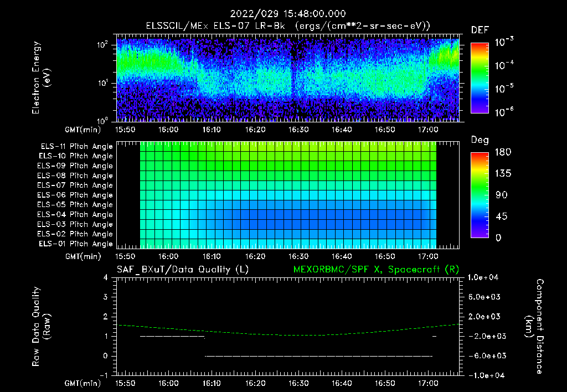
Task: Click the DEF color bar legend
Action: coord(480,78)
